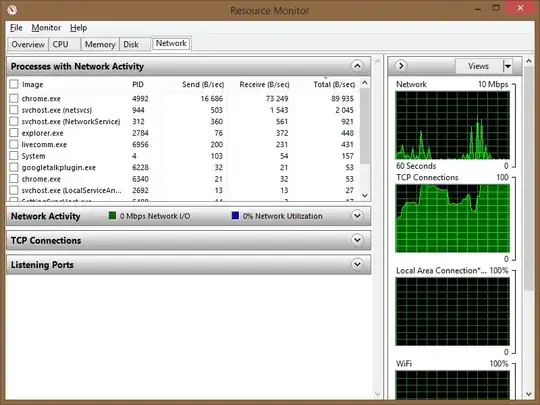This screenshot has height=405, width=540.
Task: Click the Views button
Action: (x=479, y=66)
